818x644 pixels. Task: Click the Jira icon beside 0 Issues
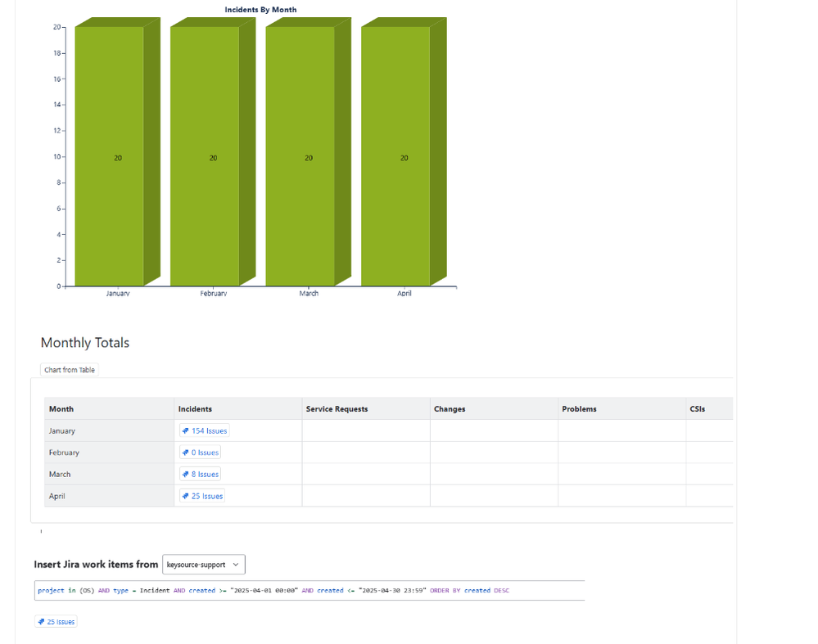coord(185,453)
